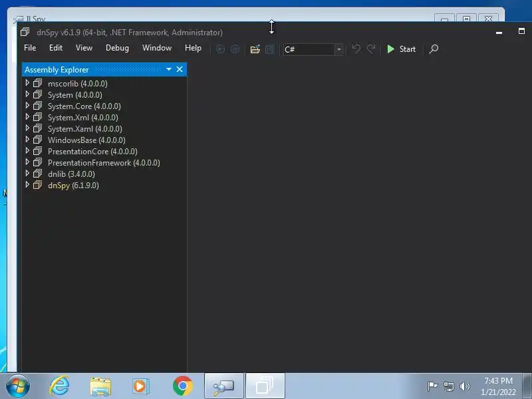Open search with the magnifier icon

click(x=434, y=49)
